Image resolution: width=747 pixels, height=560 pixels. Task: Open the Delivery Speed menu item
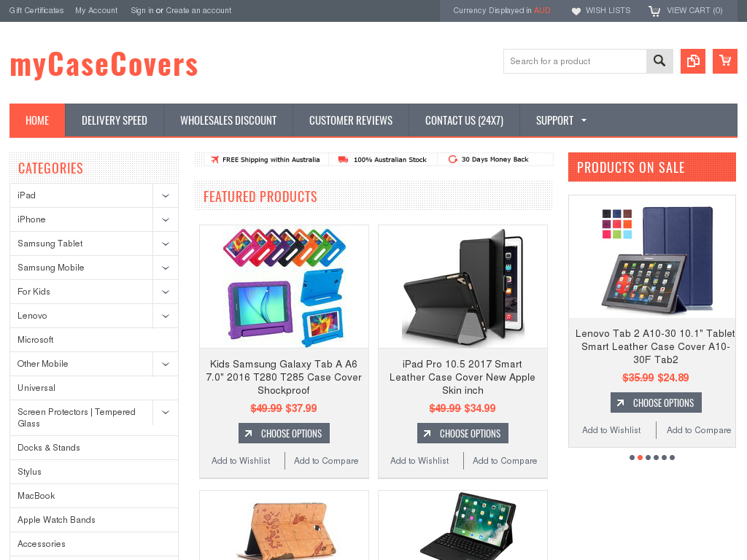[x=115, y=120]
